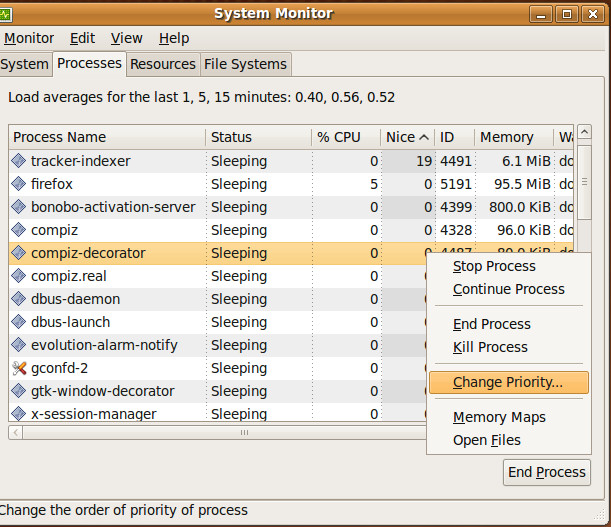This screenshot has height=527, width=611.
Task: Click the firefox process icon
Action: point(18,184)
